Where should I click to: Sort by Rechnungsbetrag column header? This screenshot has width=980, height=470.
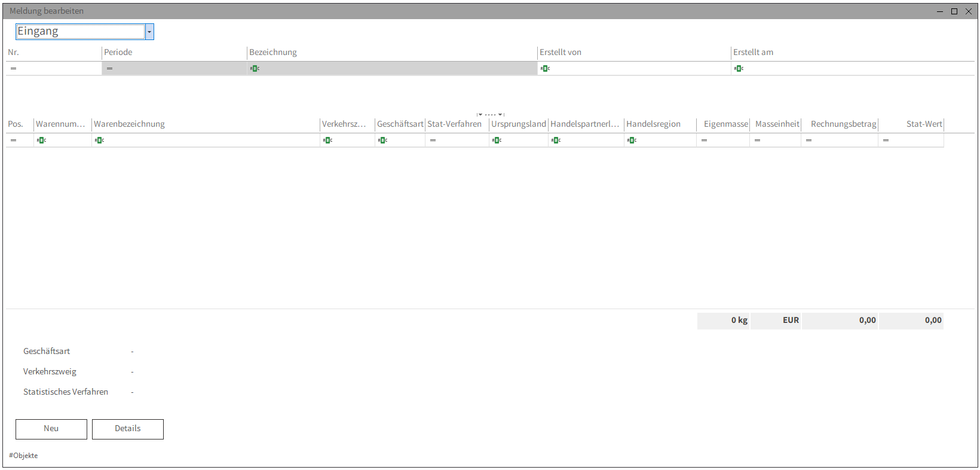coord(840,124)
